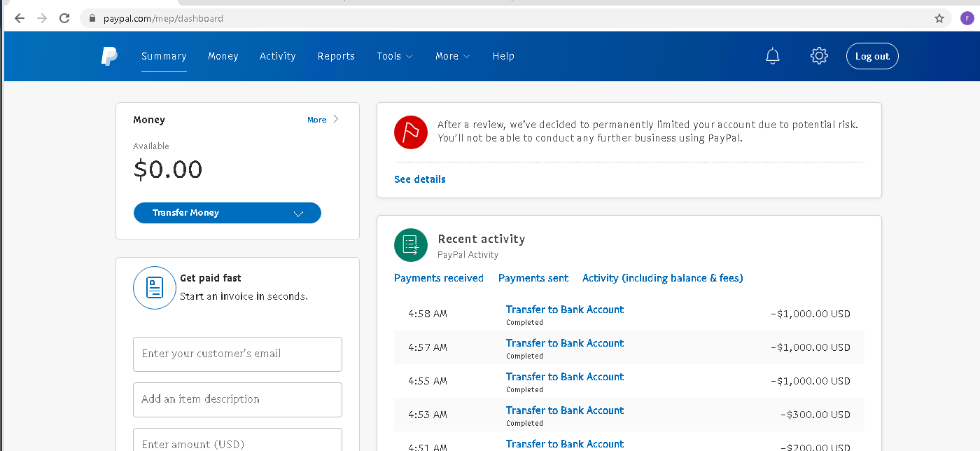Click the customer's email input field

click(237, 354)
